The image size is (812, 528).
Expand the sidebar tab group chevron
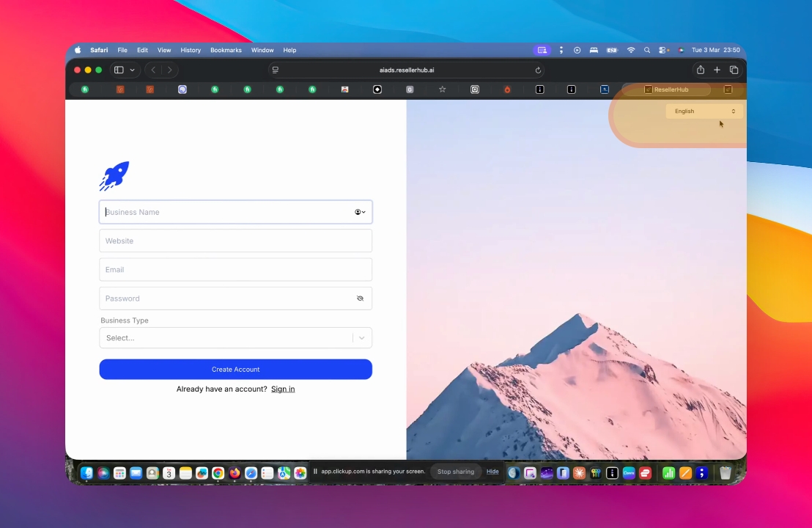[133, 70]
